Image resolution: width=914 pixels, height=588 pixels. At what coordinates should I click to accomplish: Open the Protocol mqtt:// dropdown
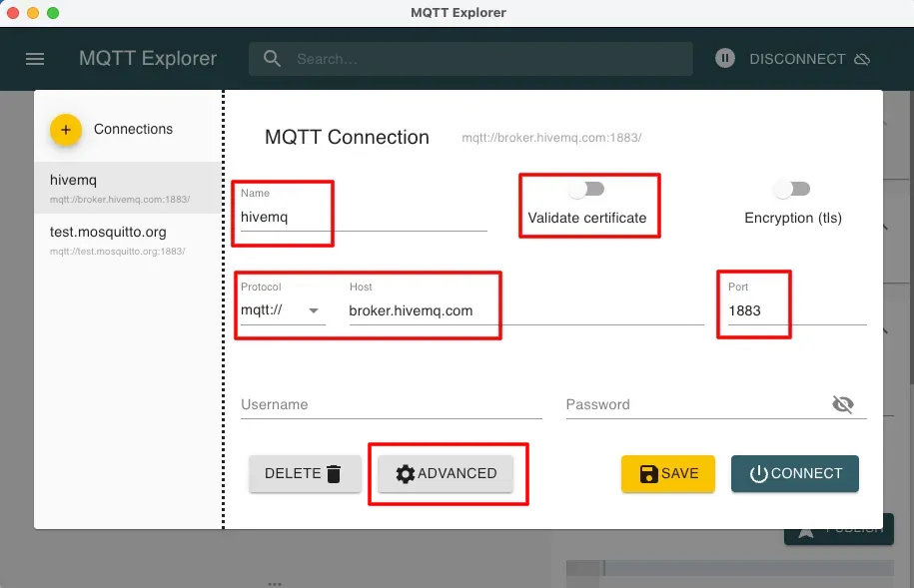283,310
